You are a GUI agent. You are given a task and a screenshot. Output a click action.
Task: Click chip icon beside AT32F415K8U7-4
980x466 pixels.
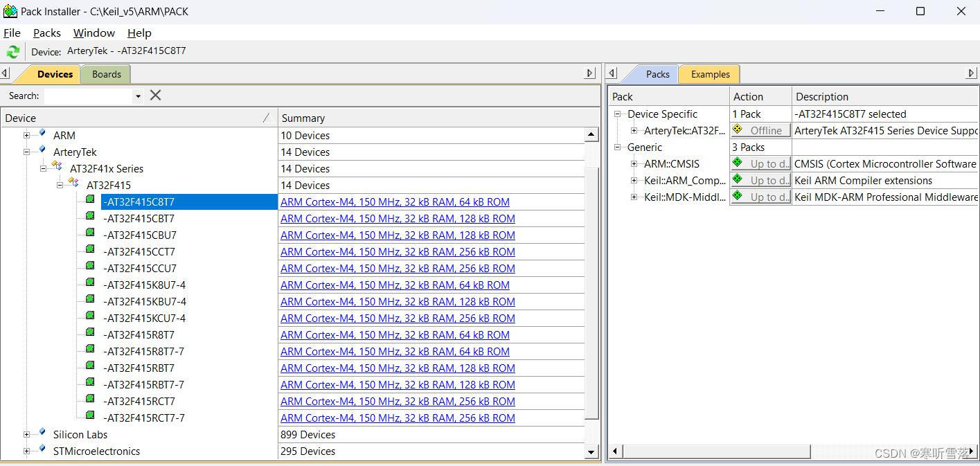90,284
